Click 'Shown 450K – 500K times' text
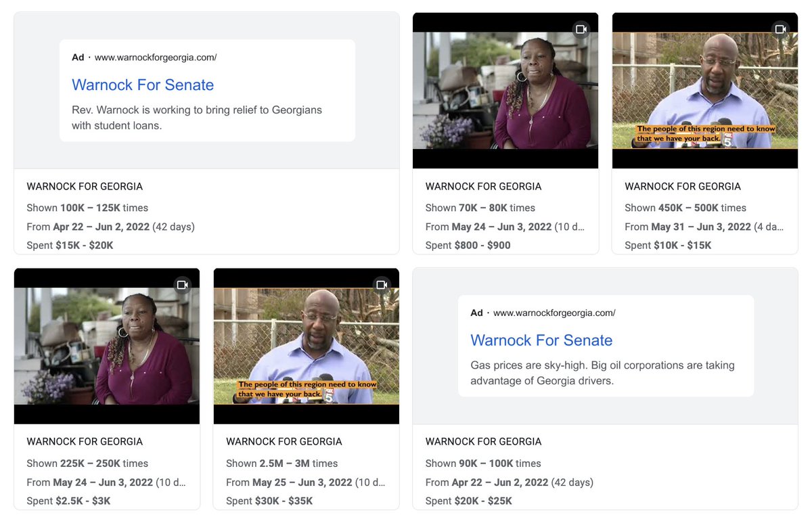The image size is (812, 519). (x=685, y=208)
